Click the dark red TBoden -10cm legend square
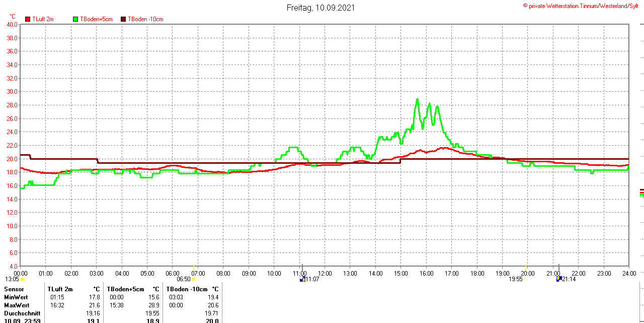The height and width of the screenshot is (323, 644). [x=123, y=19]
